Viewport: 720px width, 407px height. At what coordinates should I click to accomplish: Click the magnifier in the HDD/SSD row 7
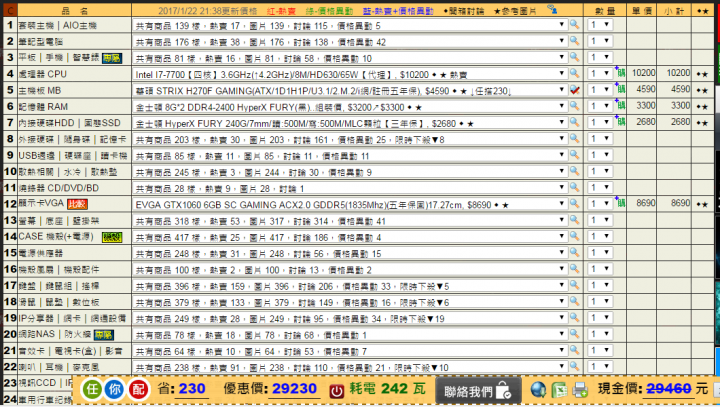point(574,122)
